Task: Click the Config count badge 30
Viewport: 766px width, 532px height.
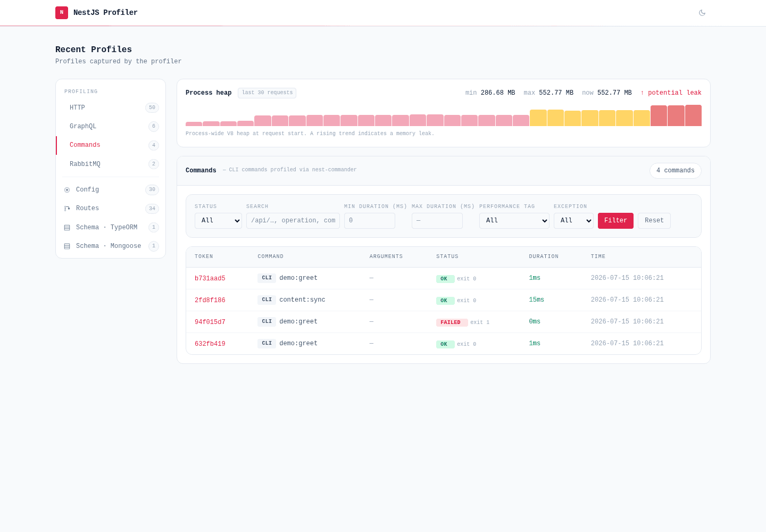Action: click(152, 190)
